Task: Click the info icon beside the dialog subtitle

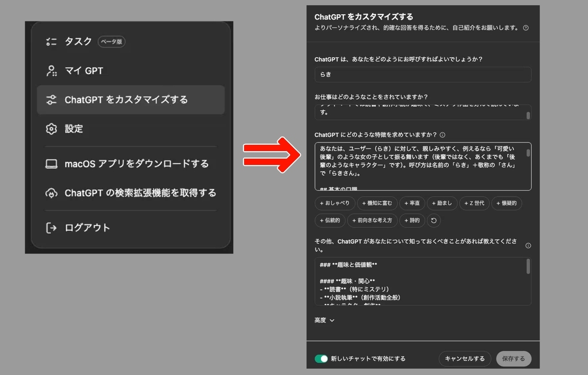Action: pos(526,28)
